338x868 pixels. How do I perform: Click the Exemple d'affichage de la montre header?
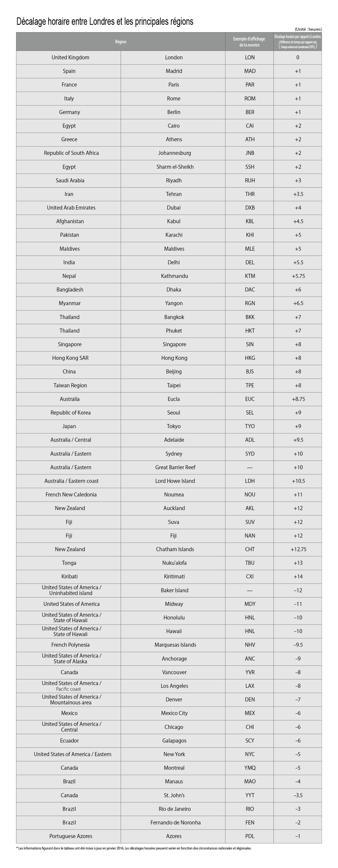pyautogui.click(x=249, y=42)
